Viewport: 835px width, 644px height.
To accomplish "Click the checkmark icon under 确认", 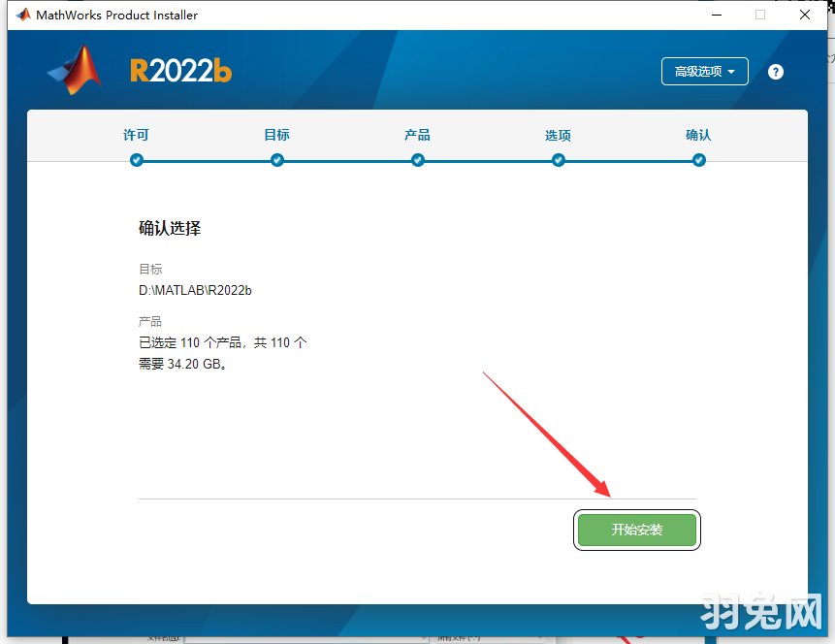I will [698, 160].
